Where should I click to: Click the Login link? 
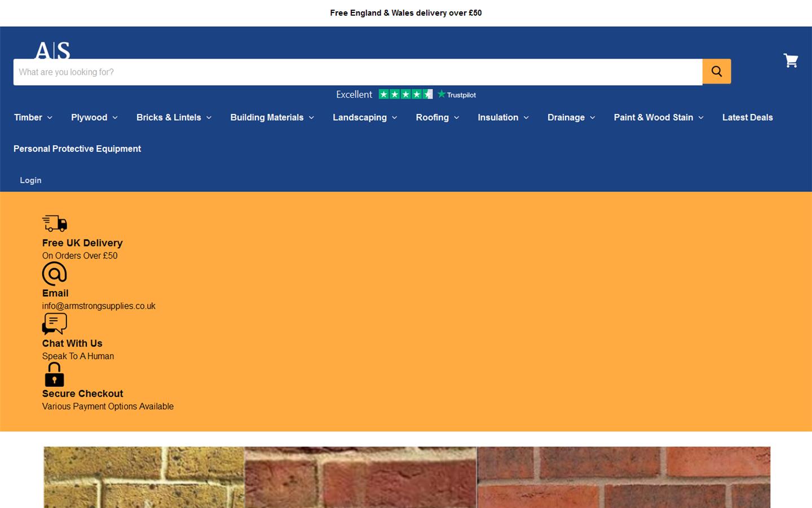(x=30, y=180)
